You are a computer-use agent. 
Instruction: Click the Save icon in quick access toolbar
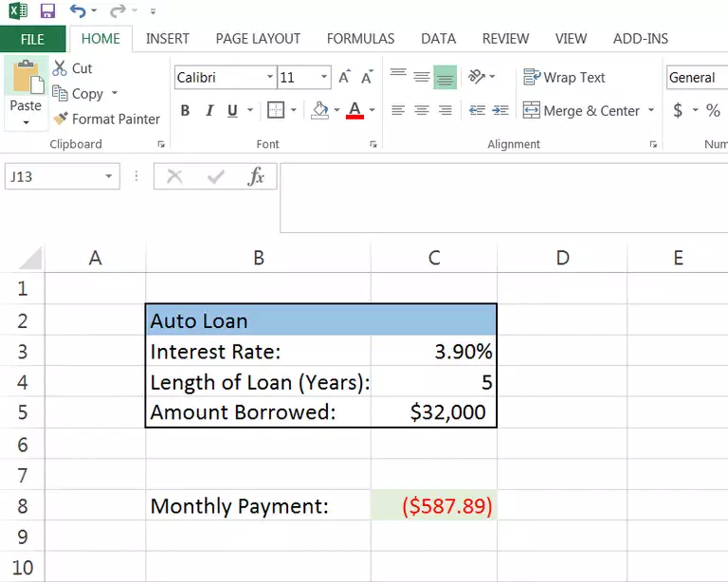pyautogui.click(x=47, y=11)
